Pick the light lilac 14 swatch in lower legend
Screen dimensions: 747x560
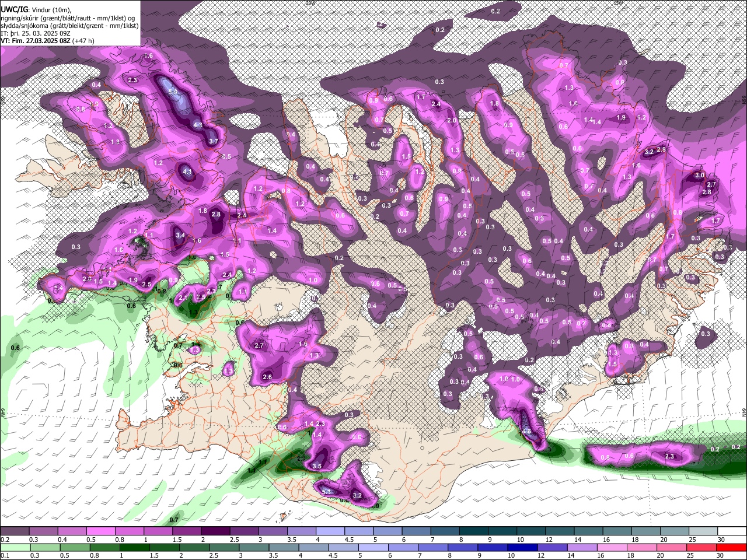582,547
